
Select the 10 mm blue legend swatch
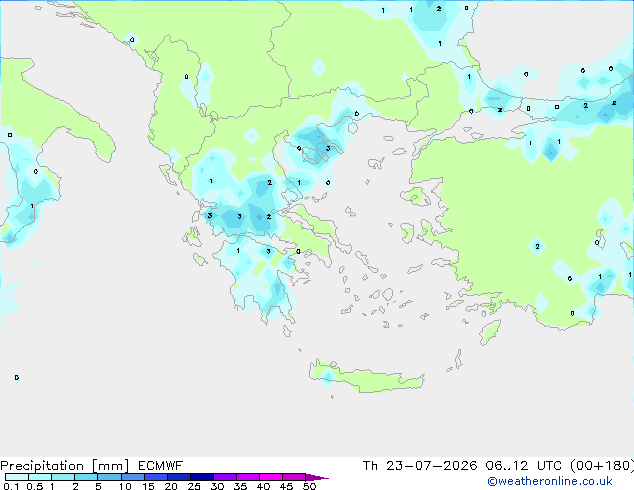tap(132, 477)
